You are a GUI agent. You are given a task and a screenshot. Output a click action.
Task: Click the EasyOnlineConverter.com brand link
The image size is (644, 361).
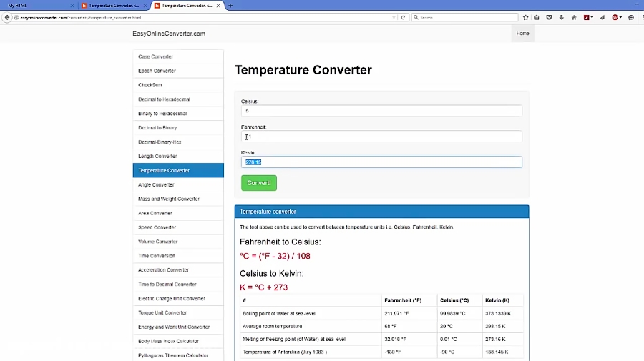tap(169, 34)
